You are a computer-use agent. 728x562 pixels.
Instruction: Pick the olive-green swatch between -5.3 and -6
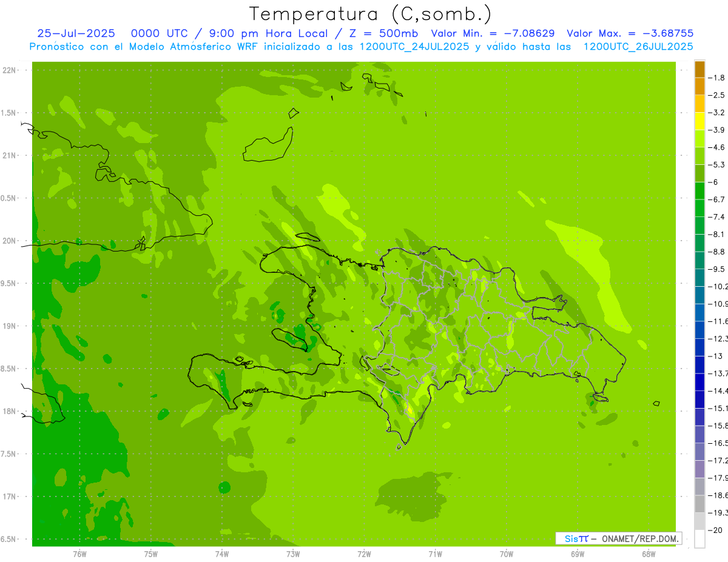700,173
